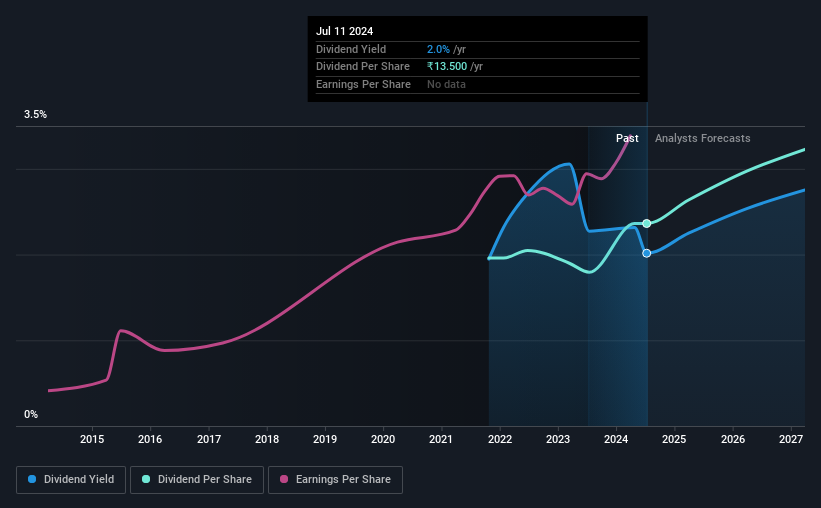Viewport: 821px width, 508px height.
Task: Toggle the Dividend Per Share legend button
Action: (x=197, y=480)
